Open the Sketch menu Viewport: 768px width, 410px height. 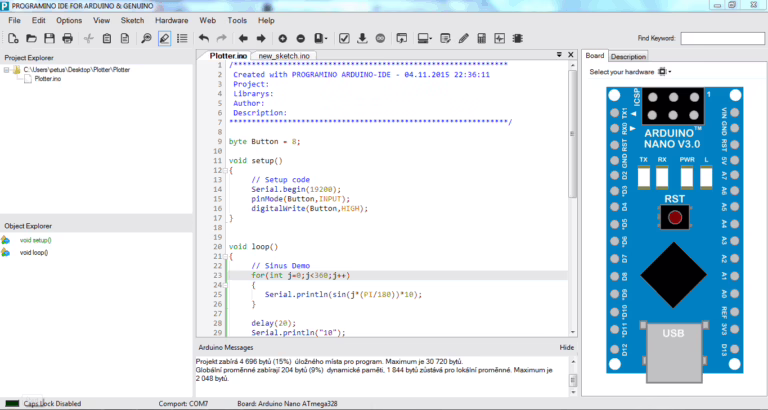pos(132,20)
